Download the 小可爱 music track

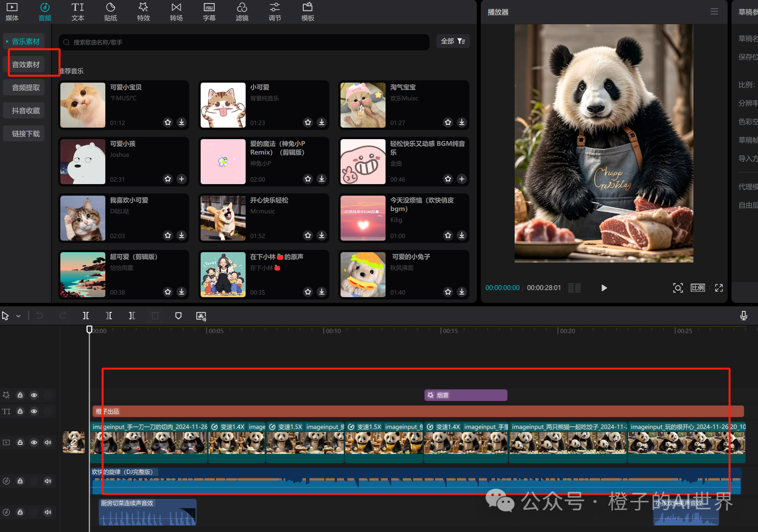pyautogui.click(x=322, y=122)
